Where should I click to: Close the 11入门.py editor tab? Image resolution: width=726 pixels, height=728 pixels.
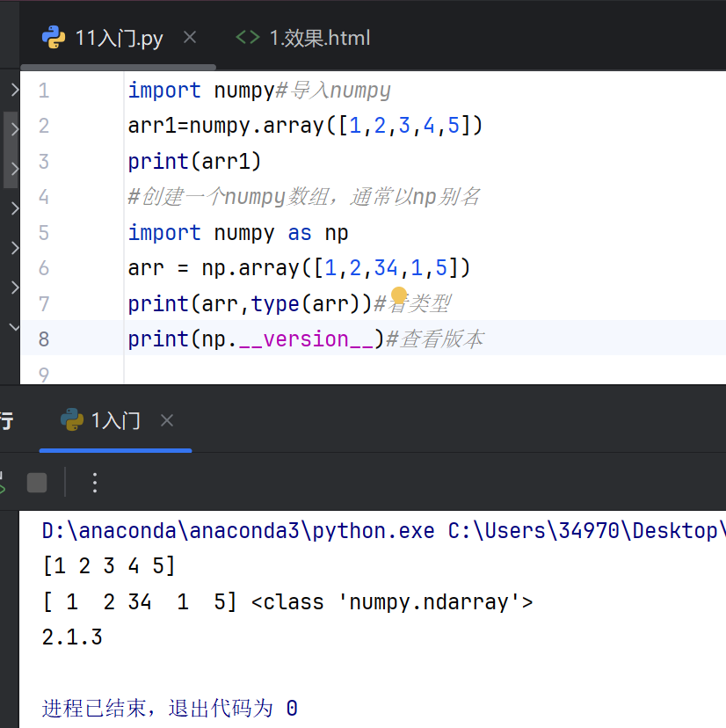click(x=189, y=37)
